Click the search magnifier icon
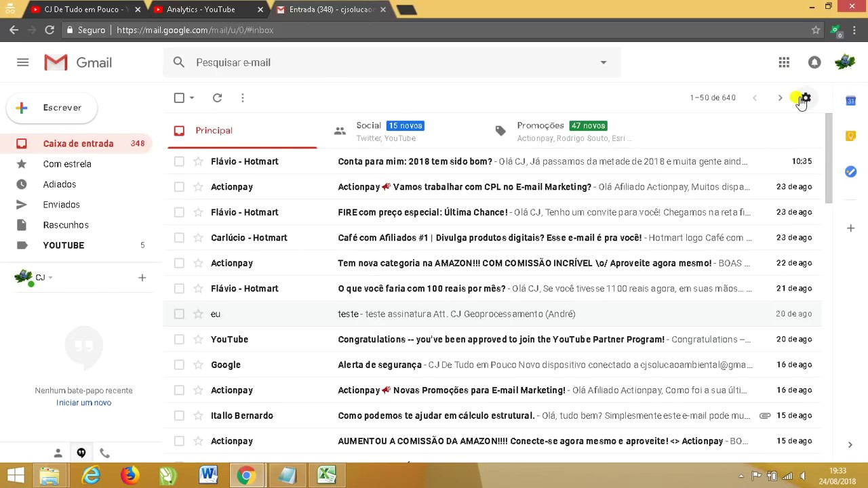Screen dimensions: 868x488 178,62
